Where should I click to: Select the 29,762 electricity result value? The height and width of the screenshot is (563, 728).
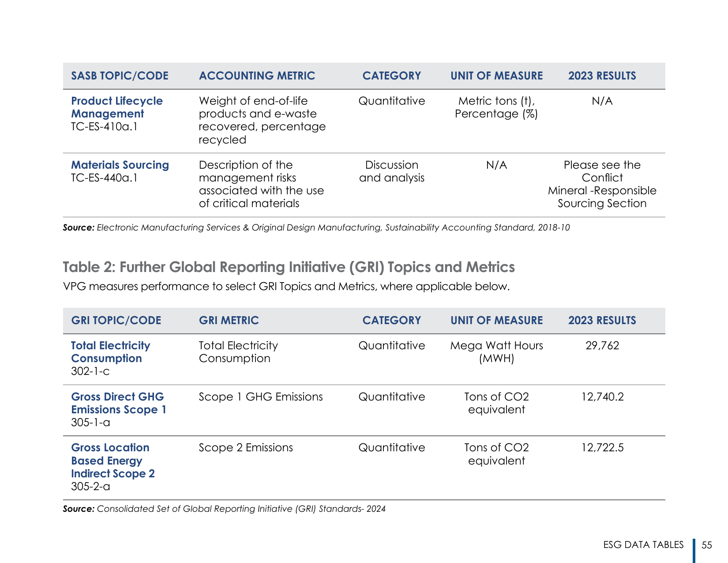coord(602,346)
